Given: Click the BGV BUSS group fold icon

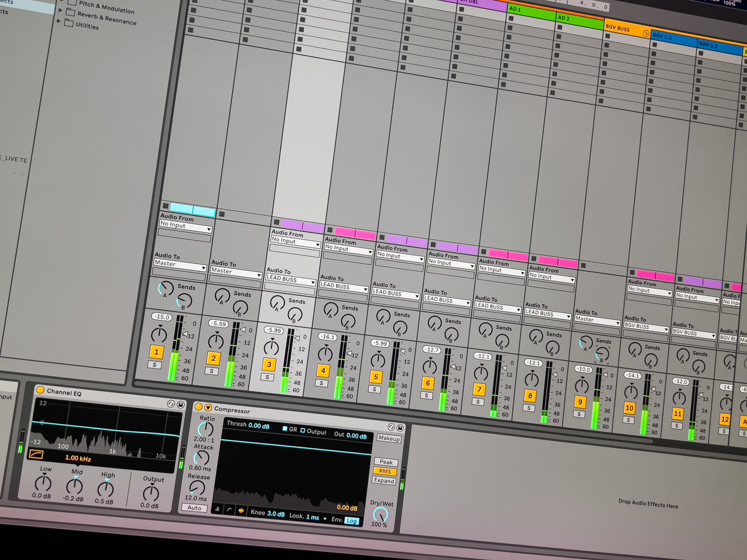Looking at the screenshot, I should [x=646, y=34].
